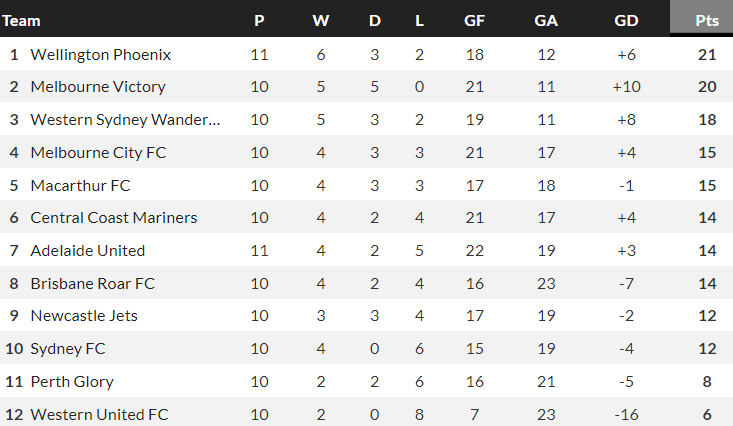Open Melbourne Victory team page

(x=98, y=87)
